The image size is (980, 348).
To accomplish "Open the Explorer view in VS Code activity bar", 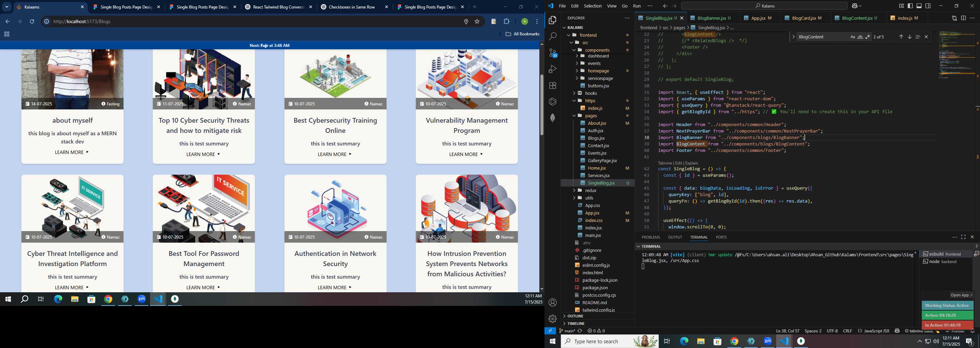I will [552, 20].
